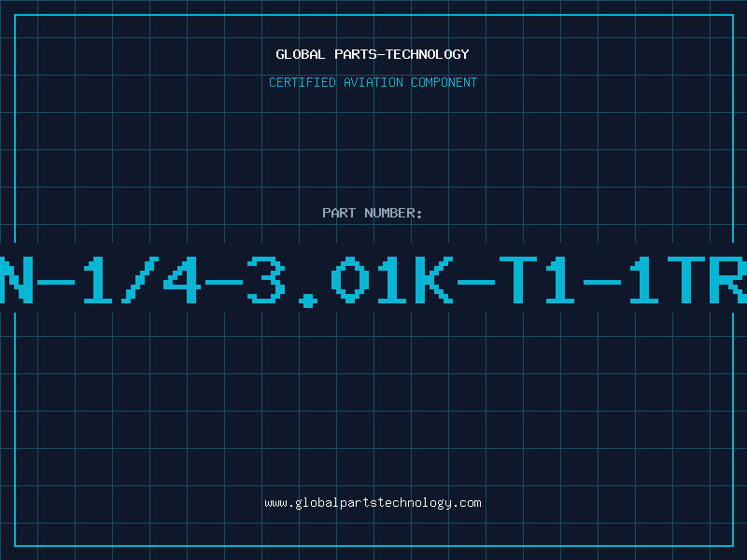
Task: Select the CERTIFIED AVIATION COMPONENT subtitle
Action: (373, 82)
